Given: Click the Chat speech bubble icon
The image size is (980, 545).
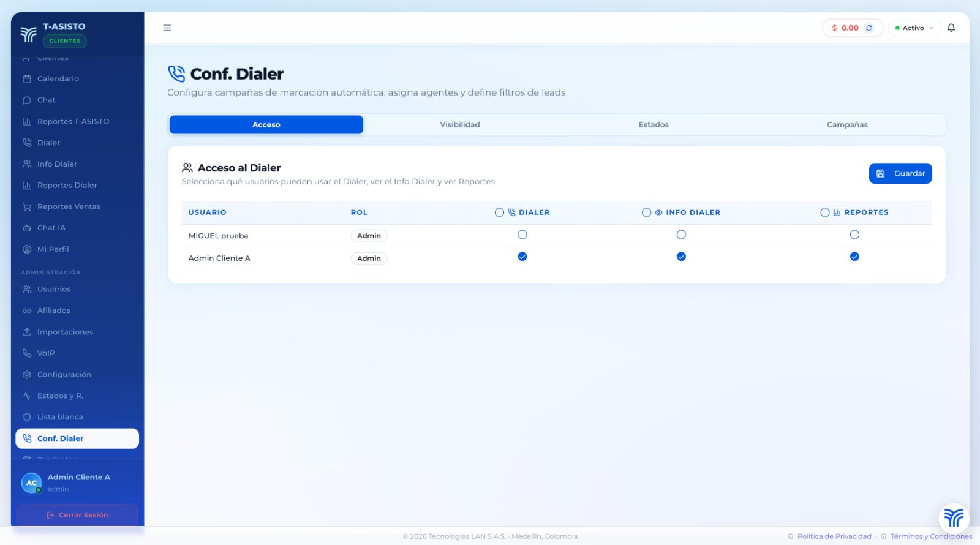Looking at the screenshot, I should coord(27,100).
